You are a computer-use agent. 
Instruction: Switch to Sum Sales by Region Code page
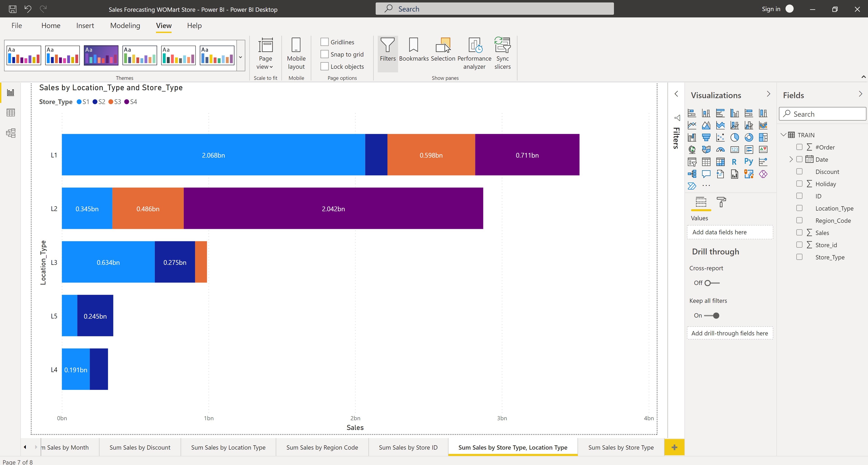tap(322, 447)
